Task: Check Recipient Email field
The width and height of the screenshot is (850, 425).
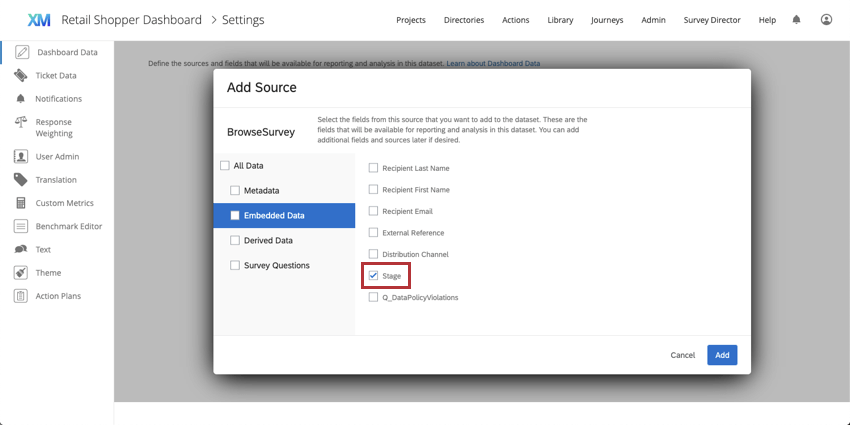Action: click(373, 211)
